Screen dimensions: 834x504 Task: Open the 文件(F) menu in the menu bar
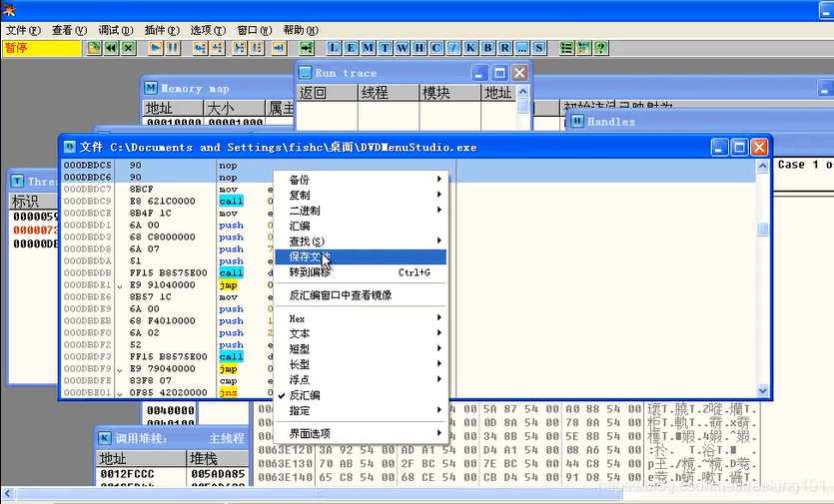tap(23, 30)
